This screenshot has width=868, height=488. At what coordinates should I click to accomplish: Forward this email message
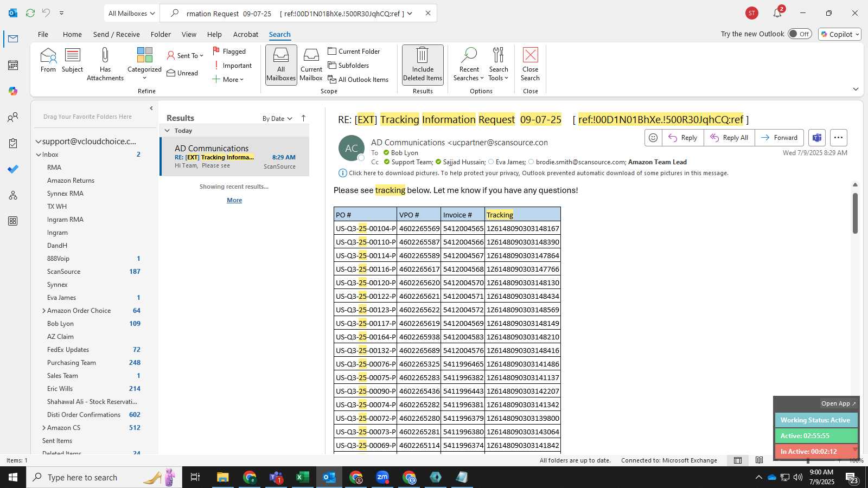pos(779,138)
